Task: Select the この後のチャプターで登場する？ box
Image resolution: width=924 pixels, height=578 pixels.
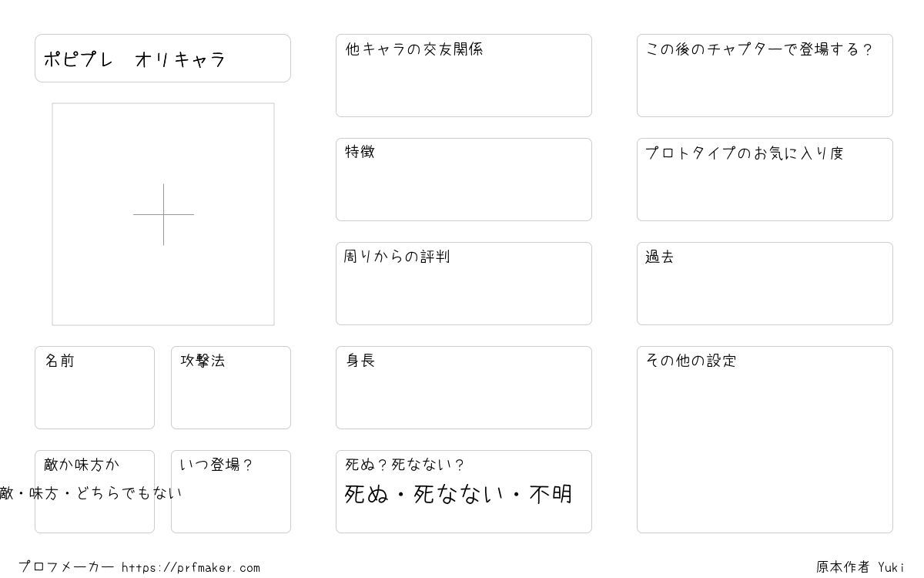Action: pyautogui.click(x=765, y=76)
